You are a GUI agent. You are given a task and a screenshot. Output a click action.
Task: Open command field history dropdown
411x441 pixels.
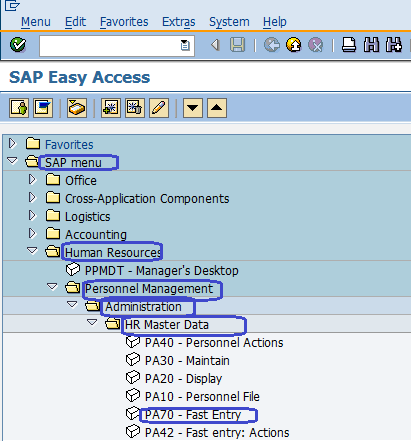(185, 45)
